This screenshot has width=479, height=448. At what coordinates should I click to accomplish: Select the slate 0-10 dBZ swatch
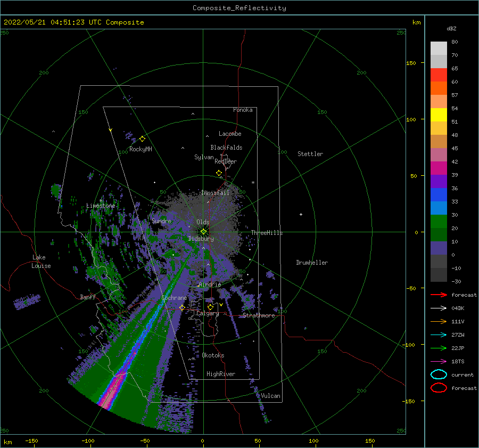(x=439, y=248)
